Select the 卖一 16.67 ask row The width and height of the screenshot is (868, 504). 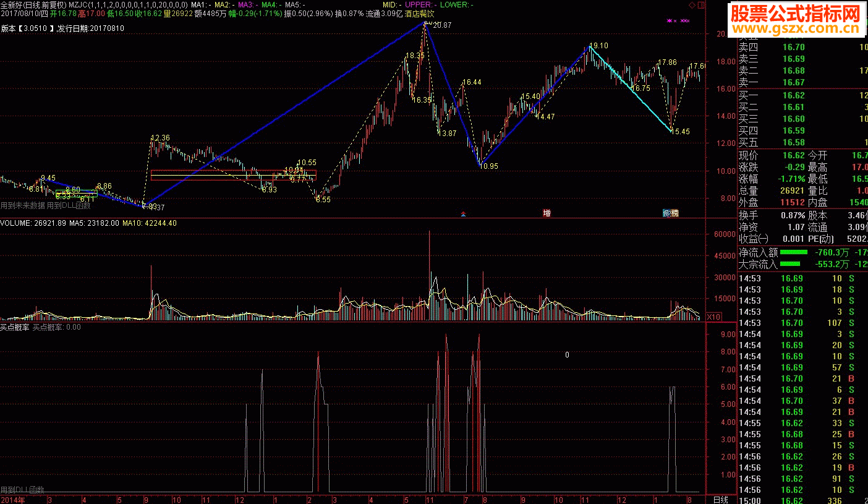[x=802, y=82]
